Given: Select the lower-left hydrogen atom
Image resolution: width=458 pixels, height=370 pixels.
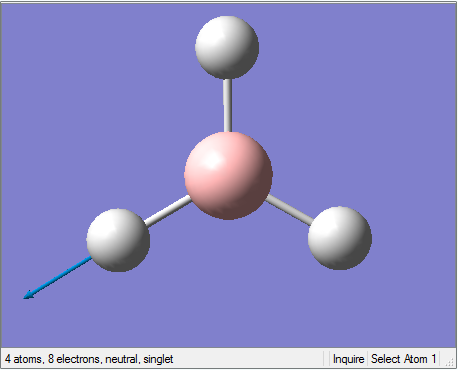Looking at the screenshot, I should pyautogui.click(x=118, y=240).
